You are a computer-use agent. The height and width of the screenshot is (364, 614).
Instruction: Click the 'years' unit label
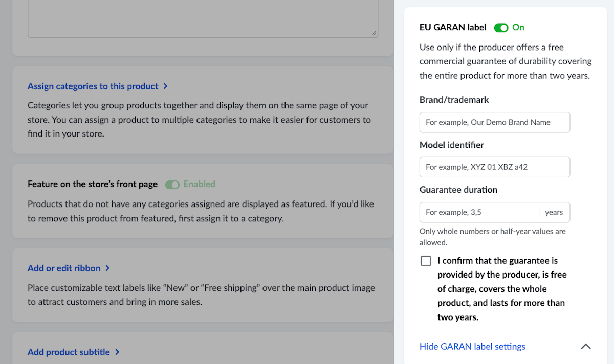[554, 212]
